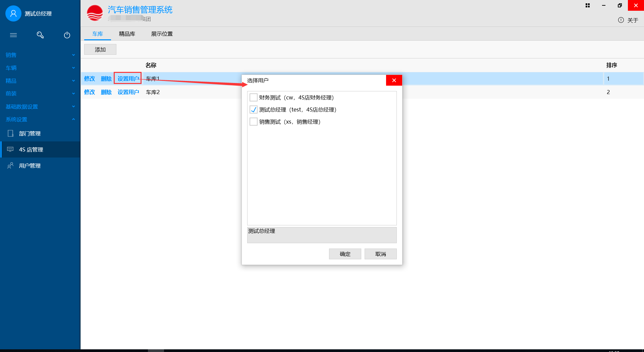The height and width of the screenshot is (352, 644).
Task: Collapse the 系统设置 sidebar section
Action: (x=73, y=119)
